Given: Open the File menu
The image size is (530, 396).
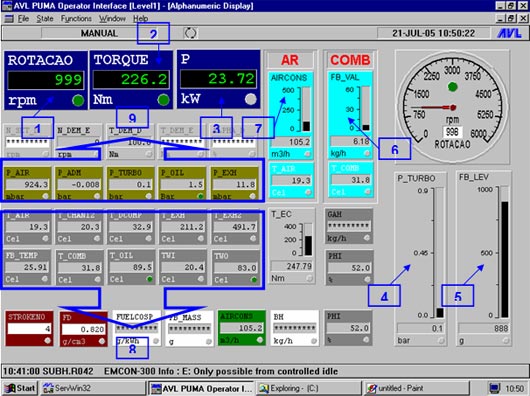Looking at the screenshot, I should point(23,19).
